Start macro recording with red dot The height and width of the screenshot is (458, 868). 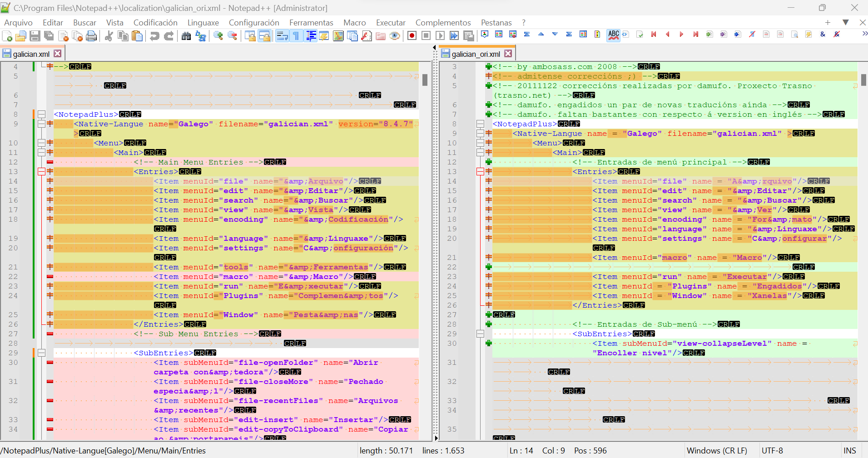coord(412,36)
